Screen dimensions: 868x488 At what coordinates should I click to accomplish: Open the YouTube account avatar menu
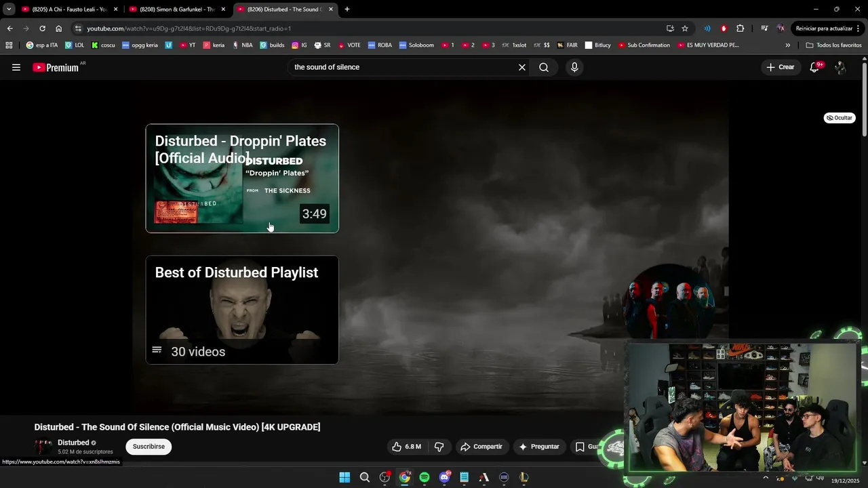pos(840,67)
